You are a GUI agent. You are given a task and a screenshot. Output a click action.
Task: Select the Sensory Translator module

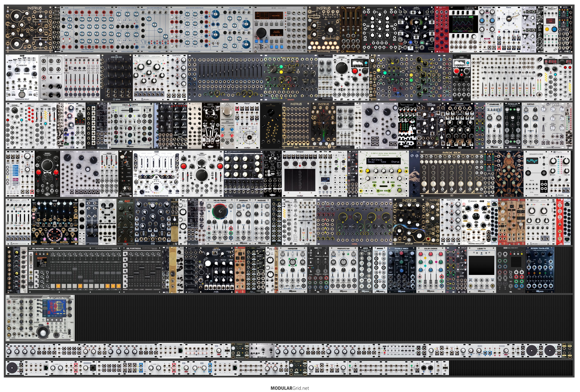pyautogui.click(x=540, y=270)
